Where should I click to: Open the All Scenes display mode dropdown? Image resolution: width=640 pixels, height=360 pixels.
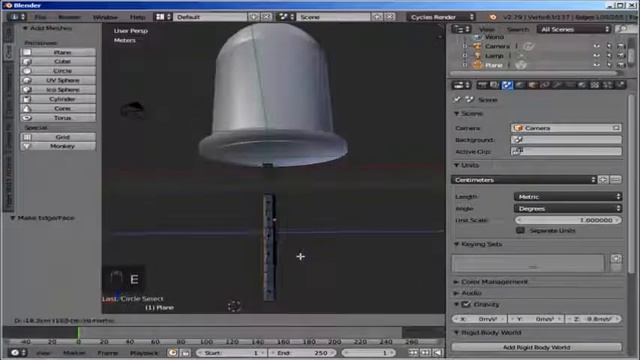tap(574, 29)
